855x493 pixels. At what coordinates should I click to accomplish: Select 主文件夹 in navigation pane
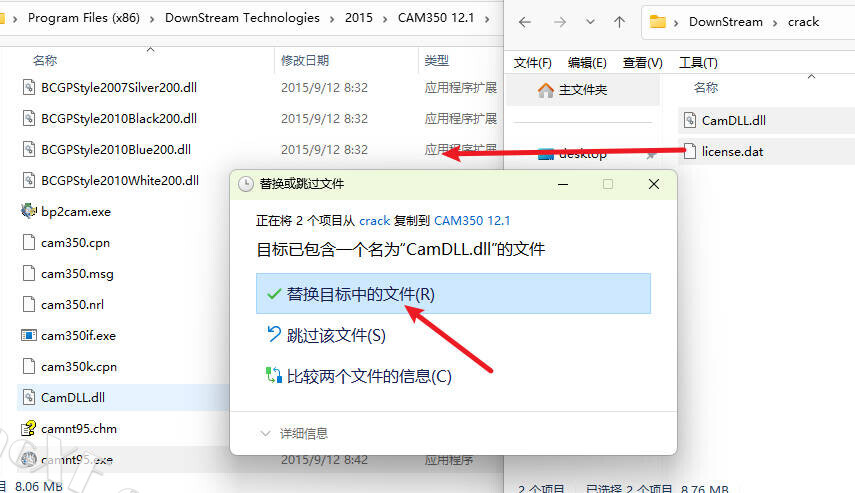tap(582, 90)
